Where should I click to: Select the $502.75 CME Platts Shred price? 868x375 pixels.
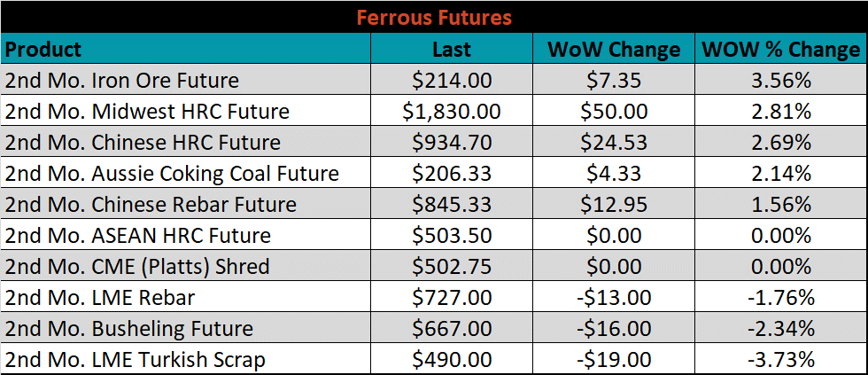452,265
